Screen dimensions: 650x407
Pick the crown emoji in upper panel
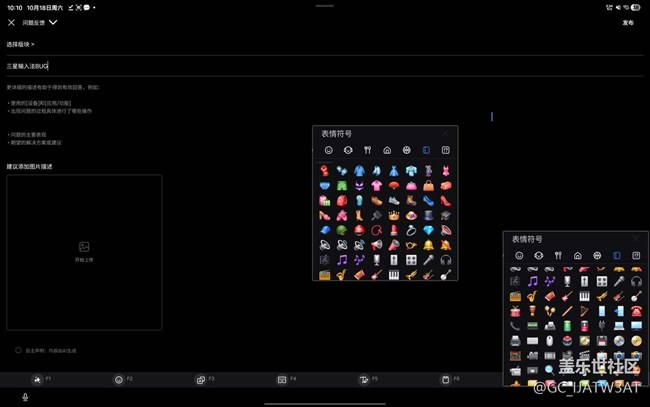[x=393, y=214]
